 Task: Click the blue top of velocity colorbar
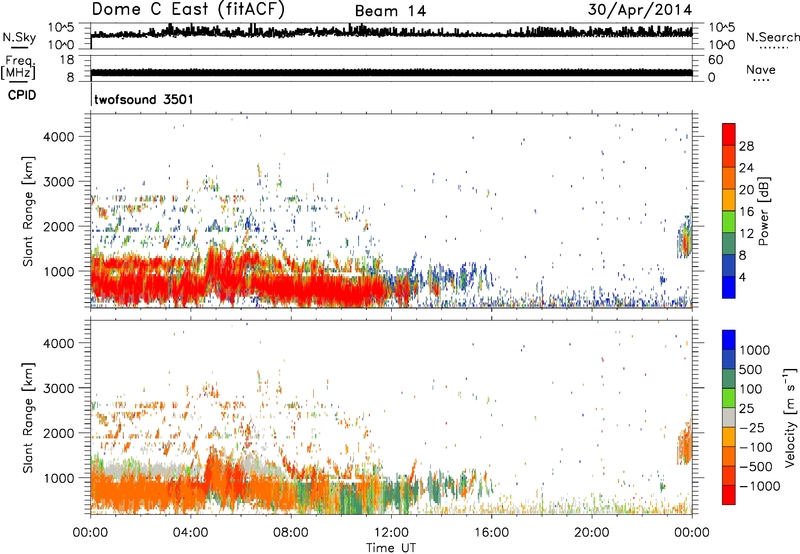729,340
